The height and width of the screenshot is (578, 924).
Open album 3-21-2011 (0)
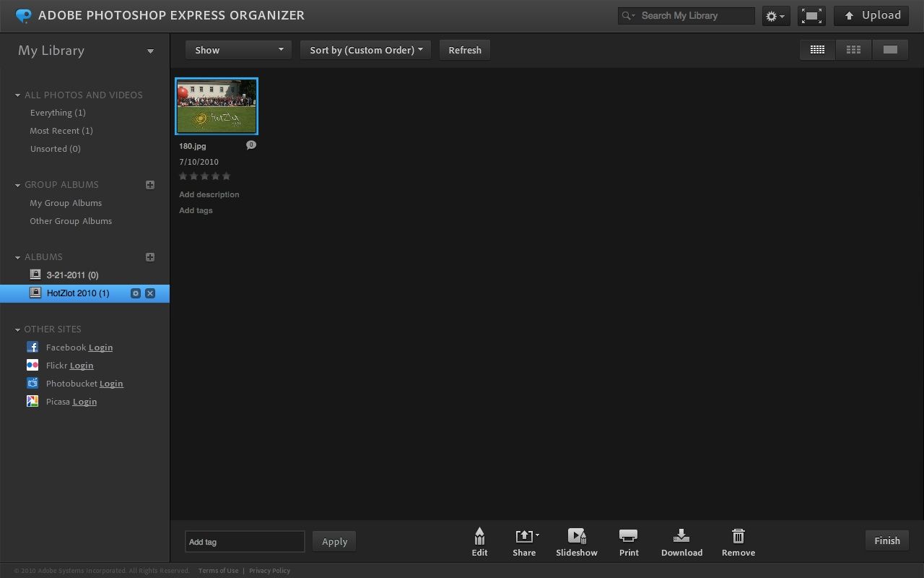click(x=72, y=275)
